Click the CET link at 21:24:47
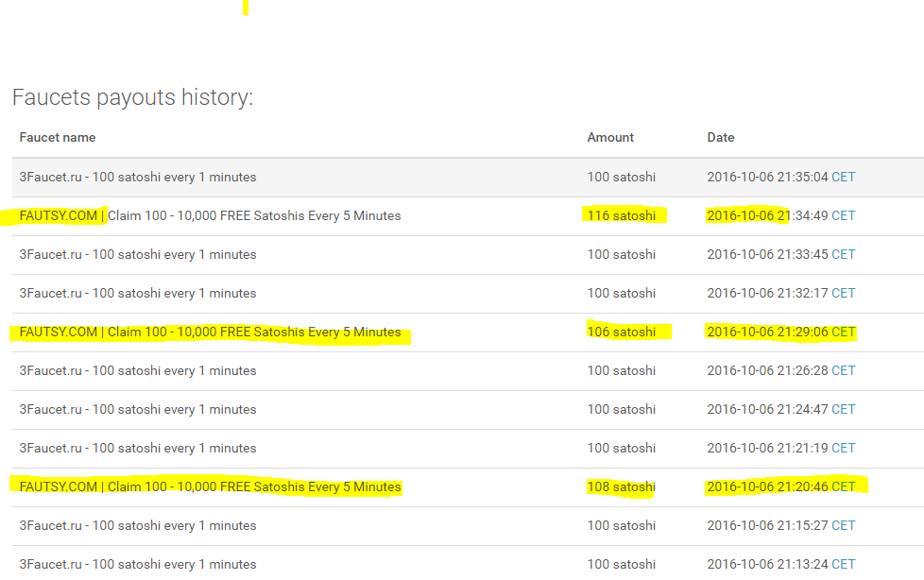 point(844,409)
